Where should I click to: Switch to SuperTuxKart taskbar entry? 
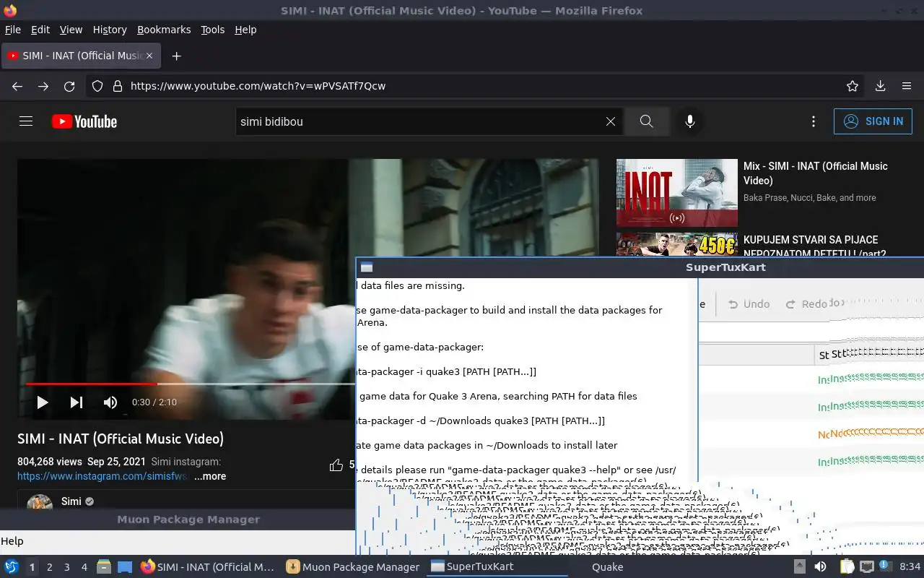[x=498, y=567]
